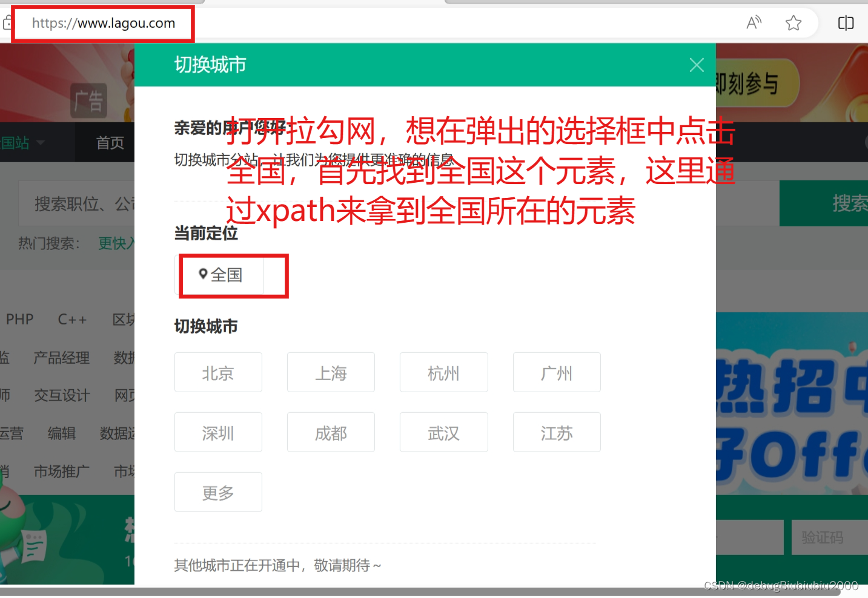The image size is (868, 598).
Task: Click 市场推广 category link
Action: (62, 471)
